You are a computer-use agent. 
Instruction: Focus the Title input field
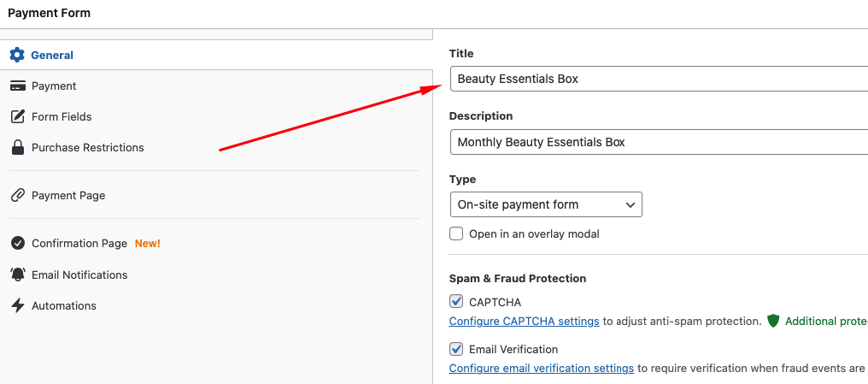[658, 79]
